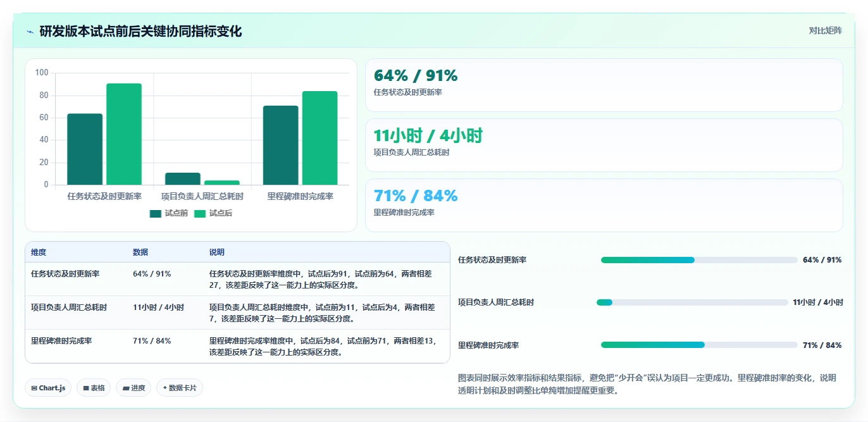The image size is (868, 422).
Task: Click the table cell 里程碑准时完成率
Action: click(61, 341)
